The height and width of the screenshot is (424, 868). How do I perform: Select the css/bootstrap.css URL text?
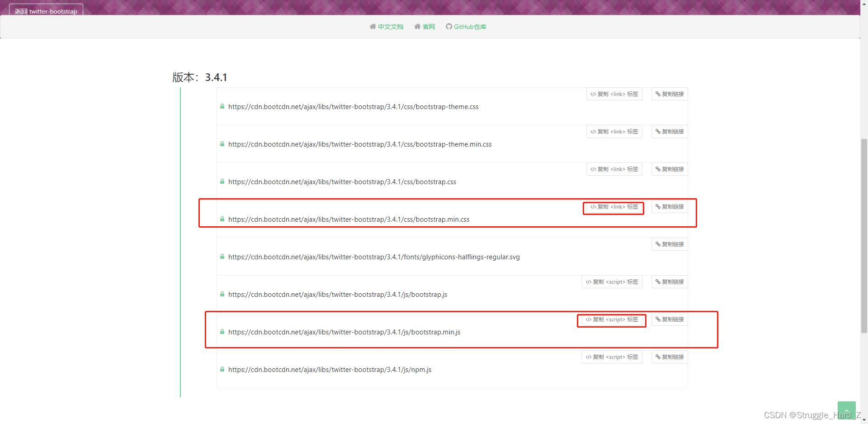(342, 182)
